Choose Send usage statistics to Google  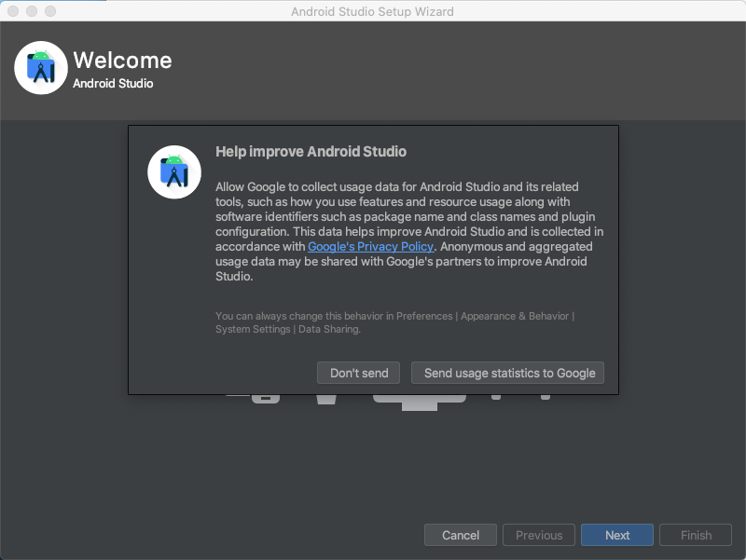[507, 373]
